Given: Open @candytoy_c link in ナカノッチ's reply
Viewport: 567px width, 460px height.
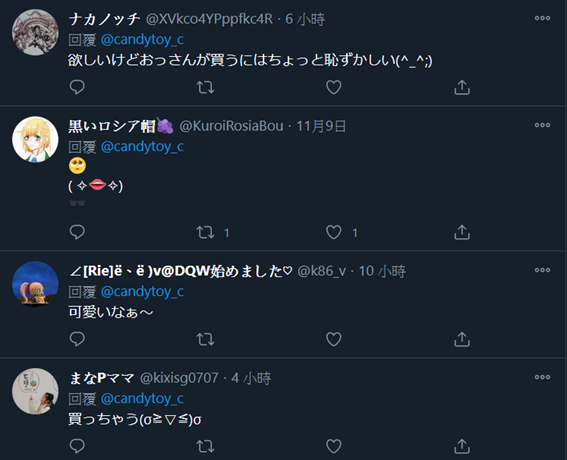Looking at the screenshot, I should click(x=142, y=39).
